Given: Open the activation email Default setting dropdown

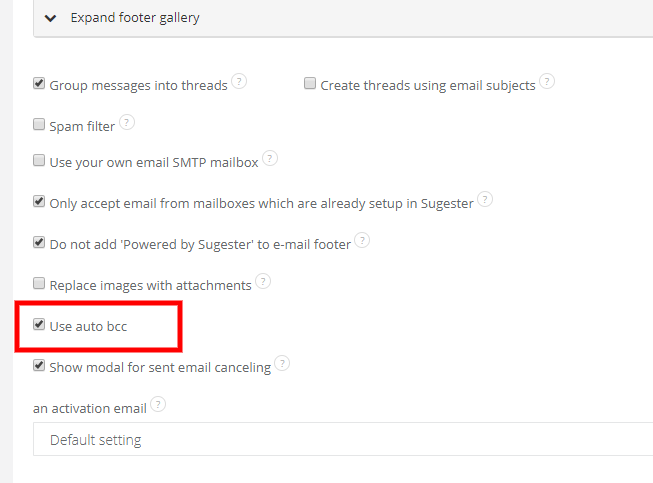Looking at the screenshot, I should (342, 439).
